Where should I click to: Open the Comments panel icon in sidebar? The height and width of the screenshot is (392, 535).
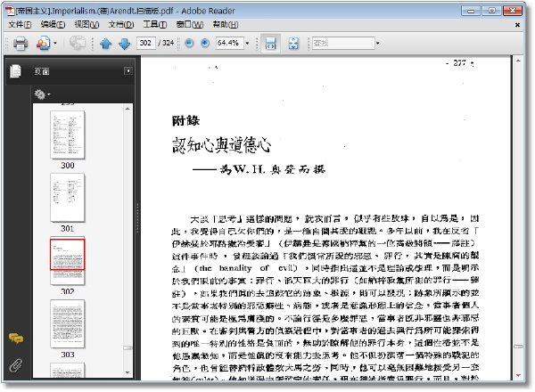coord(16,339)
